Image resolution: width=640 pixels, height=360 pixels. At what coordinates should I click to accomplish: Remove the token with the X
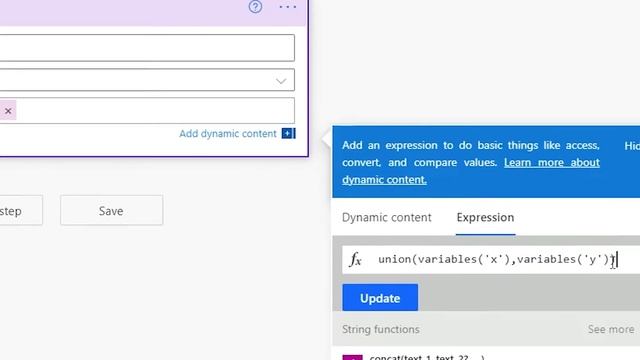pos(8,111)
